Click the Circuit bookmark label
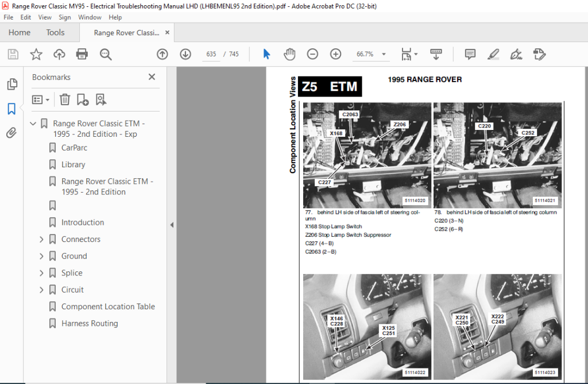This screenshot has width=588, height=384. 72,290
